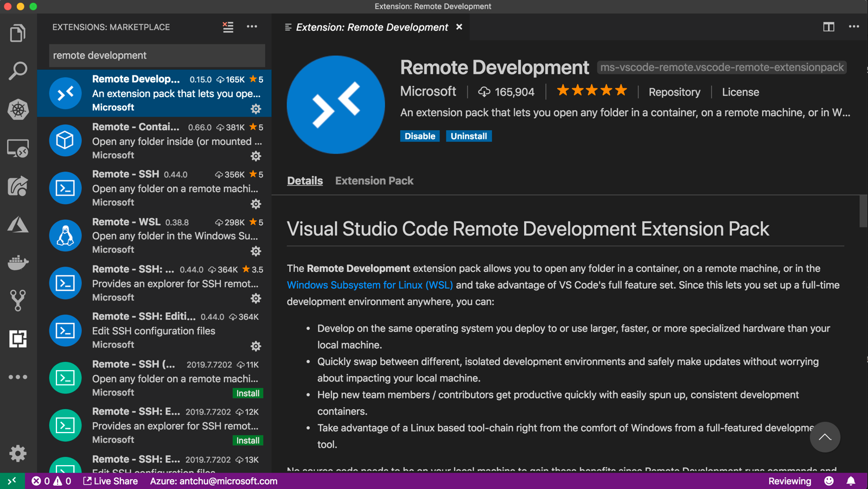Viewport: 868px width, 489px height.
Task: Click the details page vertical scrollbar
Action: tap(863, 212)
